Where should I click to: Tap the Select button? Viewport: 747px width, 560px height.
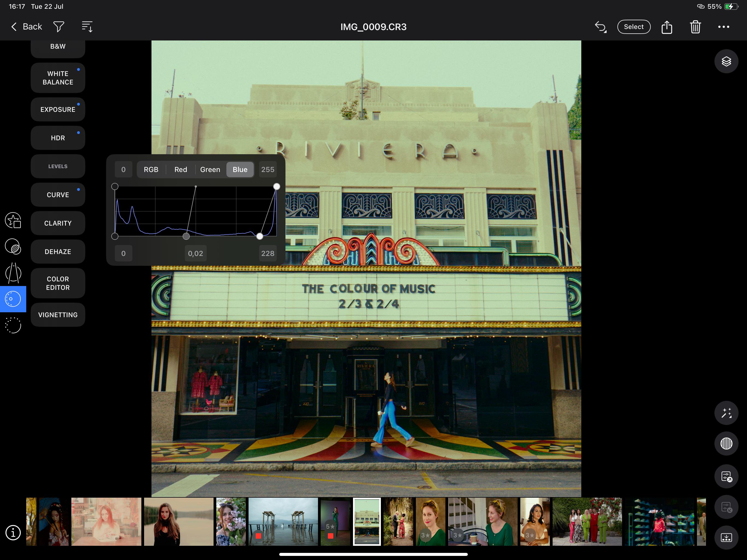634,27
